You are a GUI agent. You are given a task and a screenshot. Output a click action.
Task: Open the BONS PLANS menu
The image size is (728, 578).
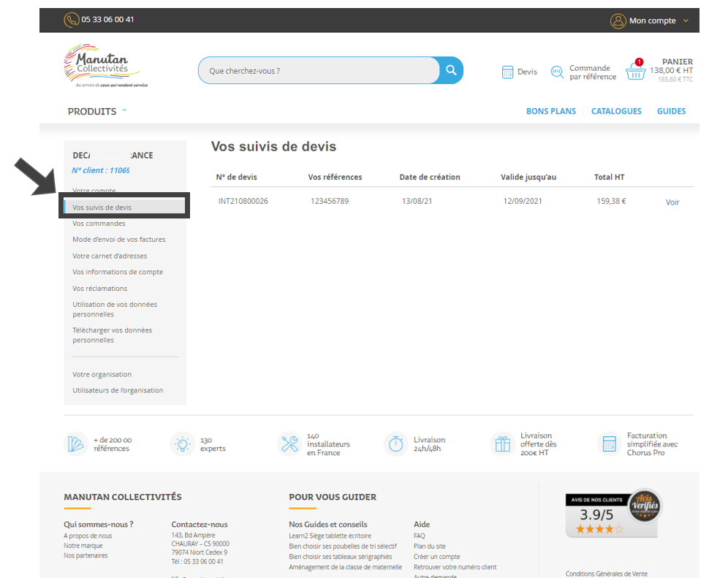click(x=550, y=111)
